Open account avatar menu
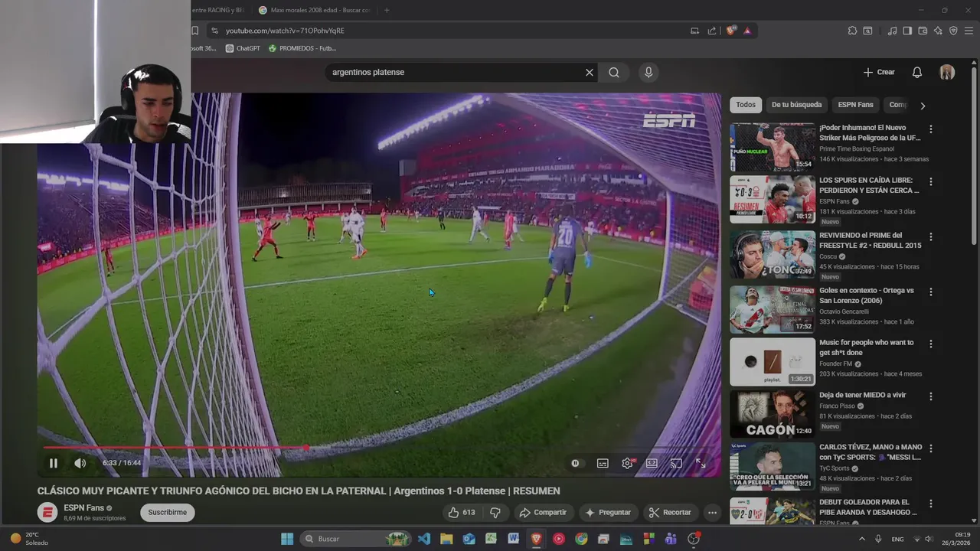 (x=947, y=72)
